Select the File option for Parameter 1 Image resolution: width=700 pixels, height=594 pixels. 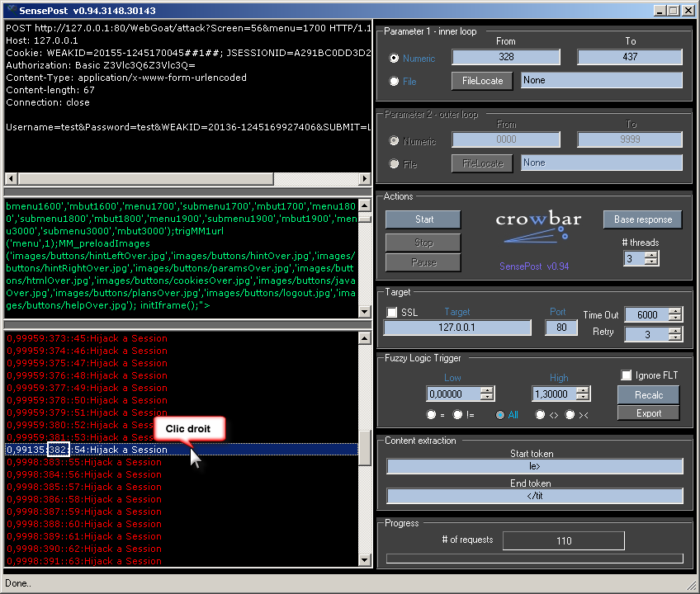tap(395, 81)
